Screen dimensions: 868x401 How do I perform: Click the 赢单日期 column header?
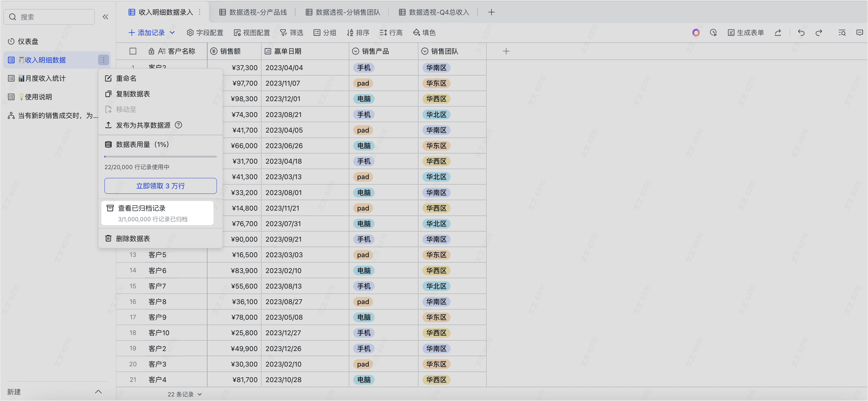[305, 51]
